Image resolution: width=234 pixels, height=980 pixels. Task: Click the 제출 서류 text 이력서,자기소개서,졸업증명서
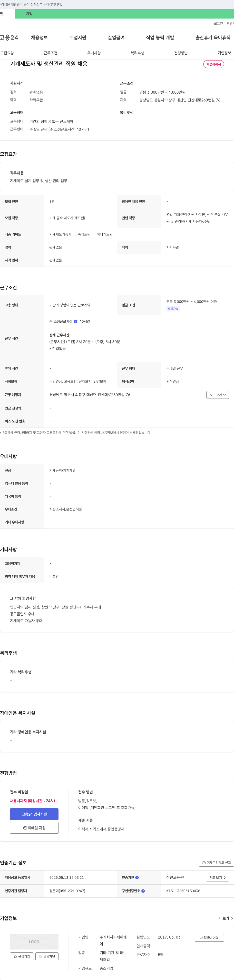point(101,829)
